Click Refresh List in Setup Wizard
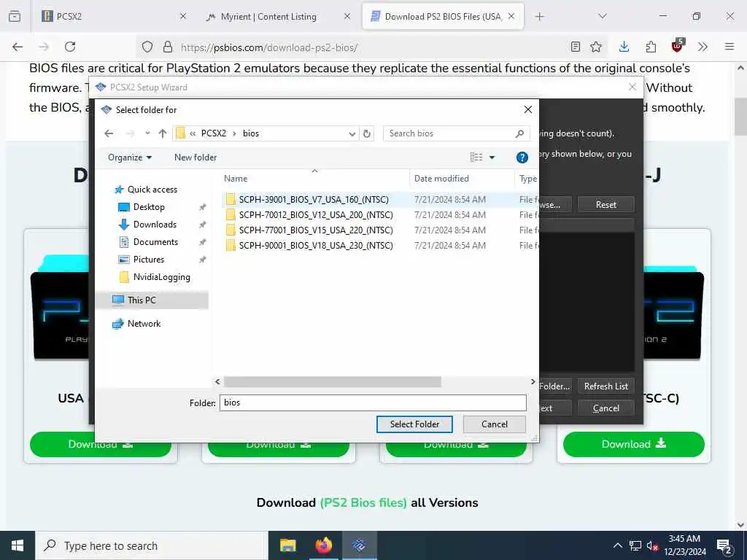 click(x=606, y=386)
